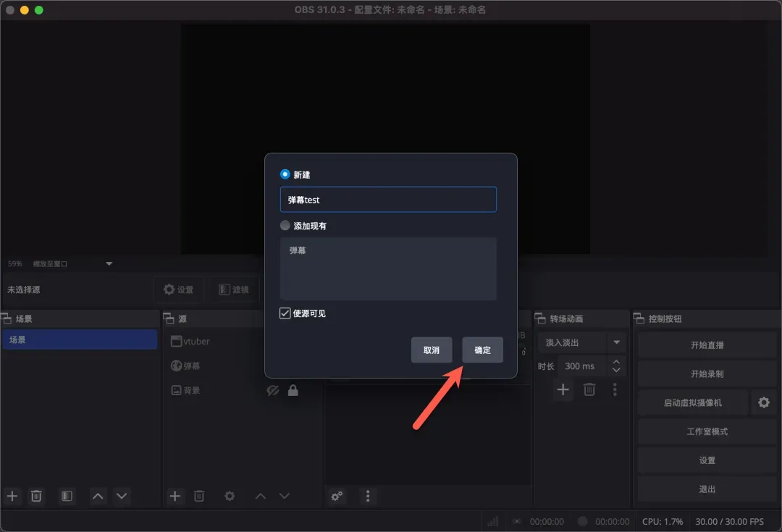
Task: Confirm the dialog with 确定
Action: [x=482, y=350]
